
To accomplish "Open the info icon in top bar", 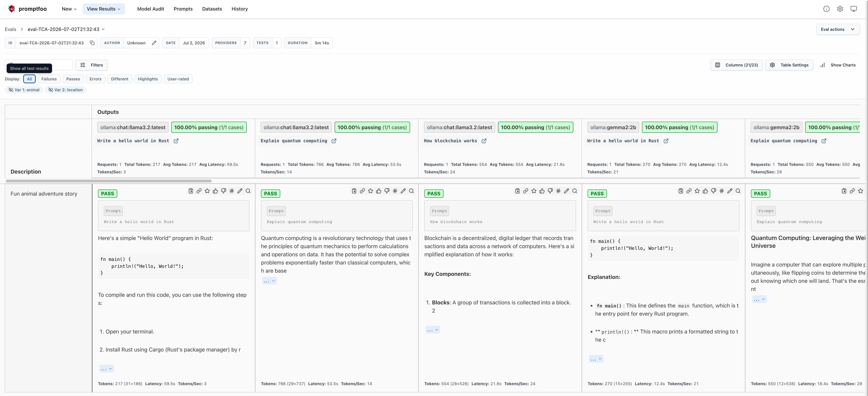I will (x=826, y=9).
